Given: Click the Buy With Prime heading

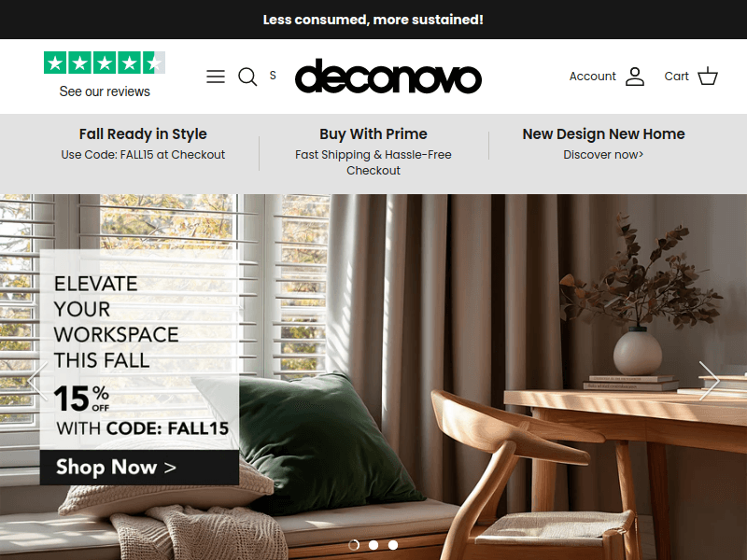Looking at the screenshot, I should pyautogui.click(x=373, y=133).
